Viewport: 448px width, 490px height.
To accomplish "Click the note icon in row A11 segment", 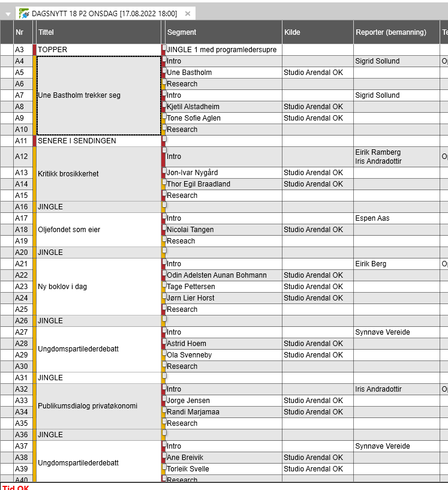I will point(164,139).
